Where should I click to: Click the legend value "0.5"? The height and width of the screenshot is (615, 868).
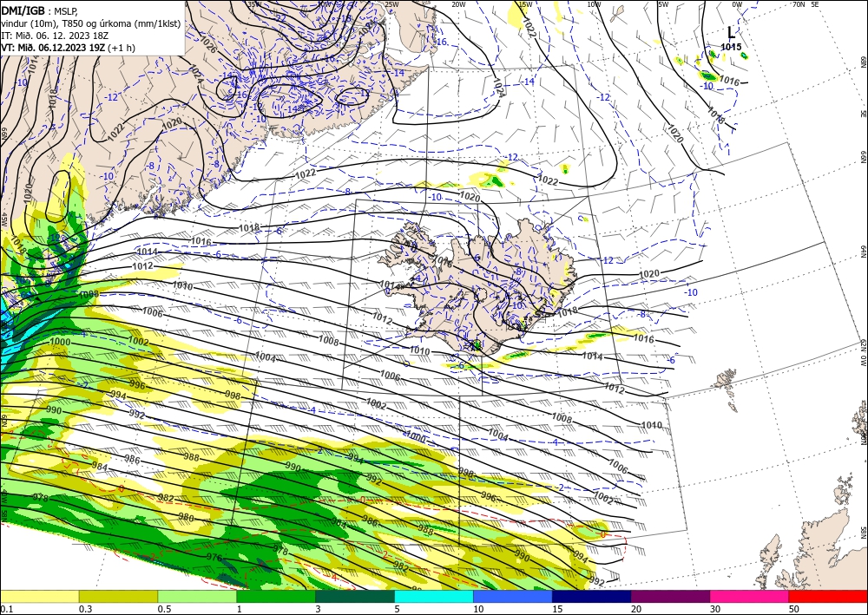(x=164, y=609)
